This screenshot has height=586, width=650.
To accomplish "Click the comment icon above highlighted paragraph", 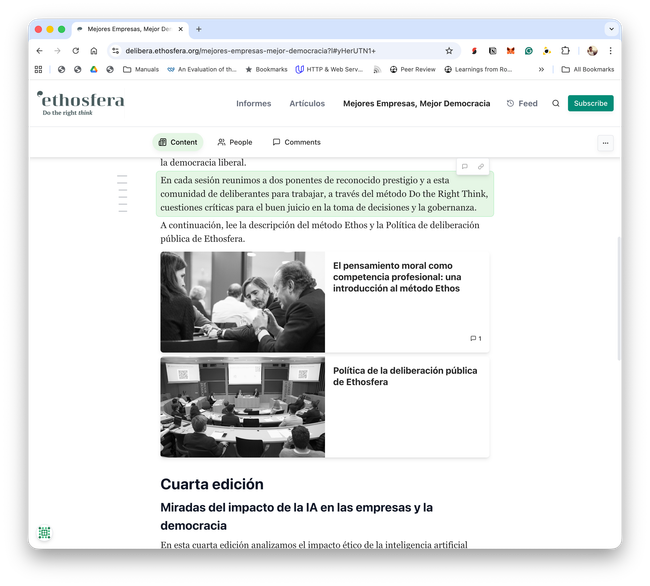I will click(464, 166).
